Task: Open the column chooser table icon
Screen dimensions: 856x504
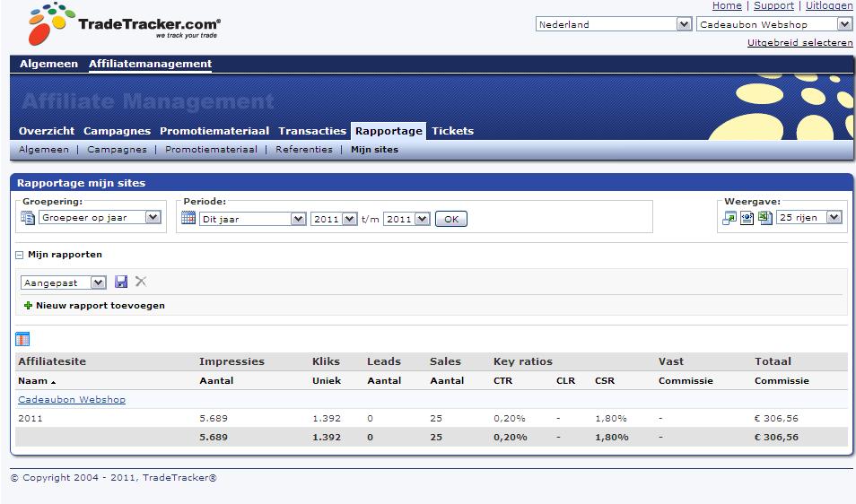Action: [22, 339]
